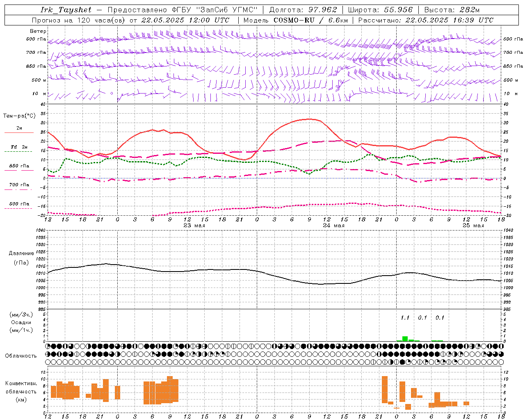Click the 'Конвективн.' convective cloud label
Screen dimensions: 525x420
[21, 383]
